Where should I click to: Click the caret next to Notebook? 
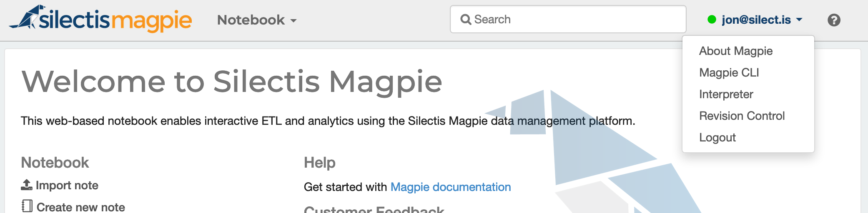click(294, 21)
